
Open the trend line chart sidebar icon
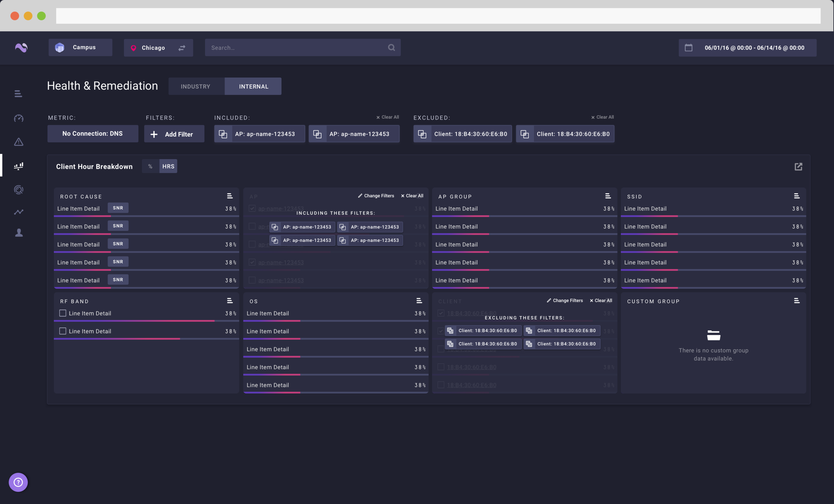(19, 212)
